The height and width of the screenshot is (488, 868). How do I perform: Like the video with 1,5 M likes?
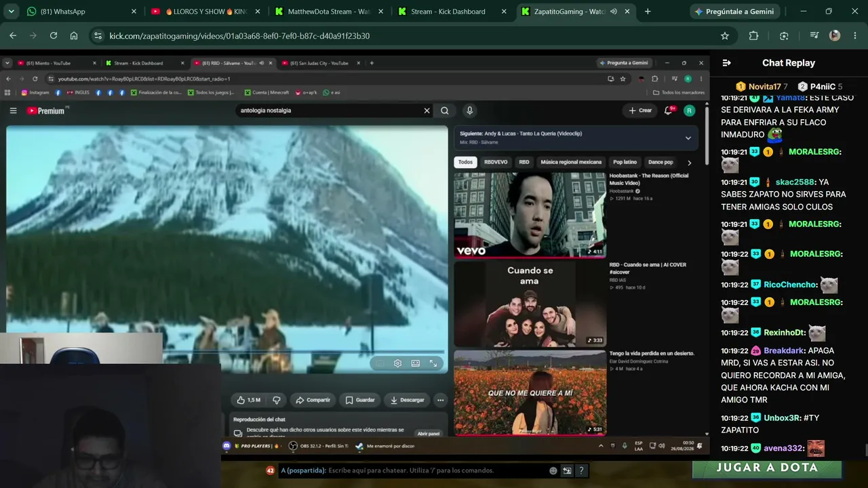tap(248, 400)
